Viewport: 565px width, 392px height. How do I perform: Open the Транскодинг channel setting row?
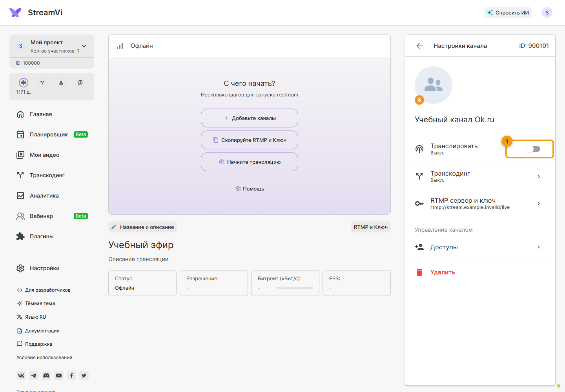[x=478, y=176]
